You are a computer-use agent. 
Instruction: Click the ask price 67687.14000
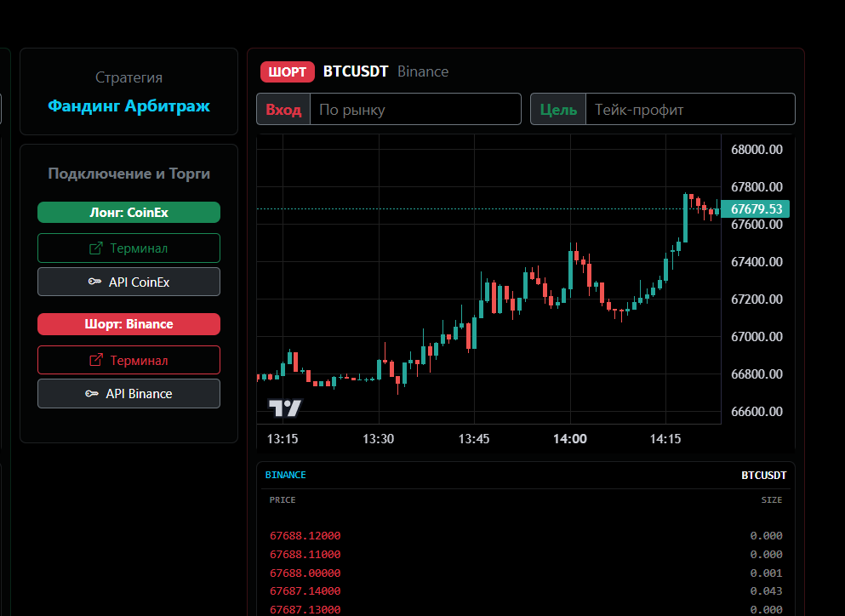point(305,590)
